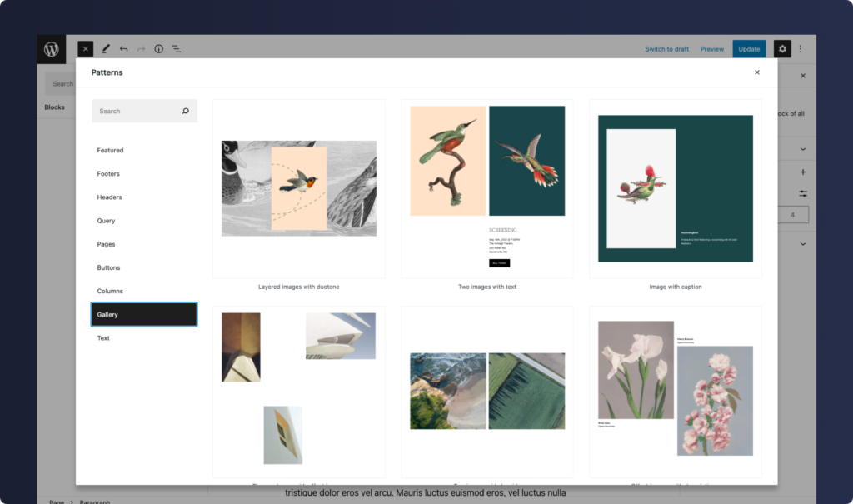The height and width of the screenshot is (504, 853).
Task: Click the WordPress logo icon
Action: [52, 49]
